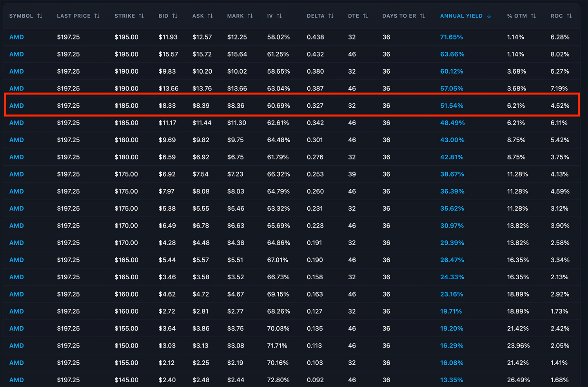
Task: Open AMD link in 43.00% yield row
Action: [16, 140]
